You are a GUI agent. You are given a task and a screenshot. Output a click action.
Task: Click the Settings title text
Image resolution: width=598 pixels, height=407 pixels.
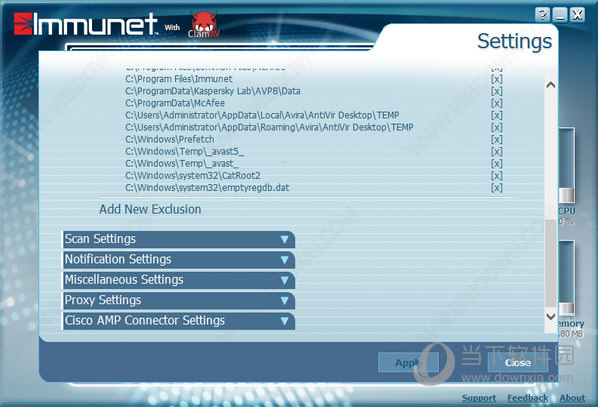(x=514, y=42)
